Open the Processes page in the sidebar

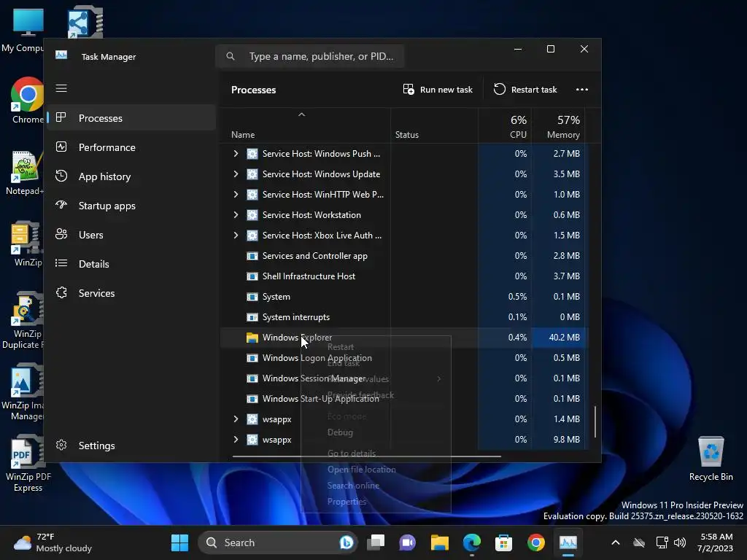(131, 118)
